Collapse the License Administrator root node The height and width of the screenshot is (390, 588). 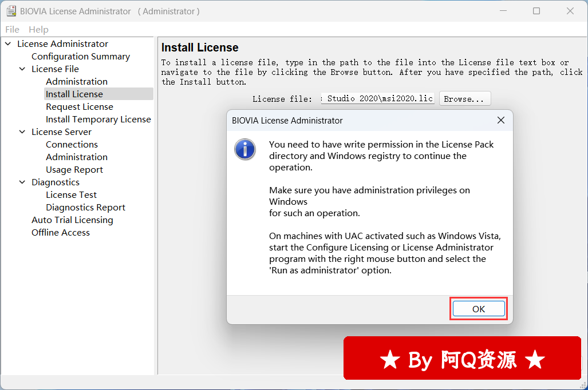point(8,44)
